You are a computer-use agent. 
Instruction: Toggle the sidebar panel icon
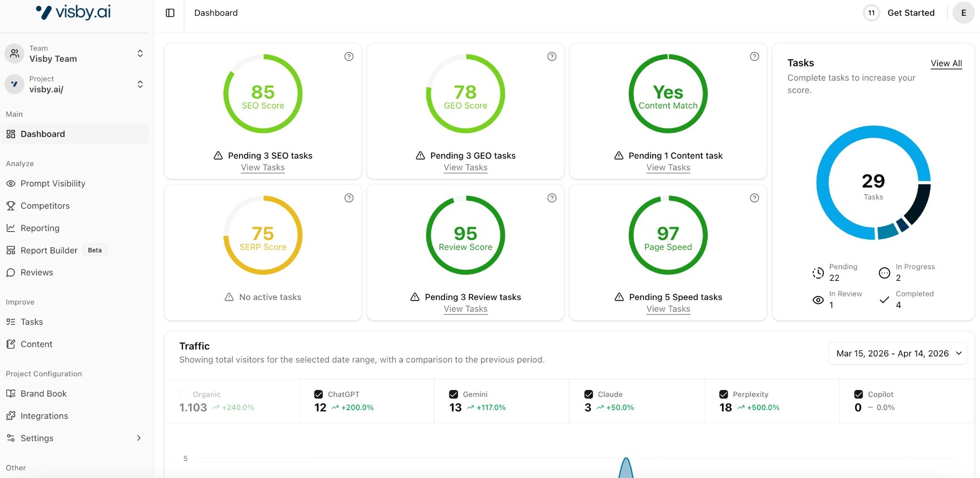point(170,13)
